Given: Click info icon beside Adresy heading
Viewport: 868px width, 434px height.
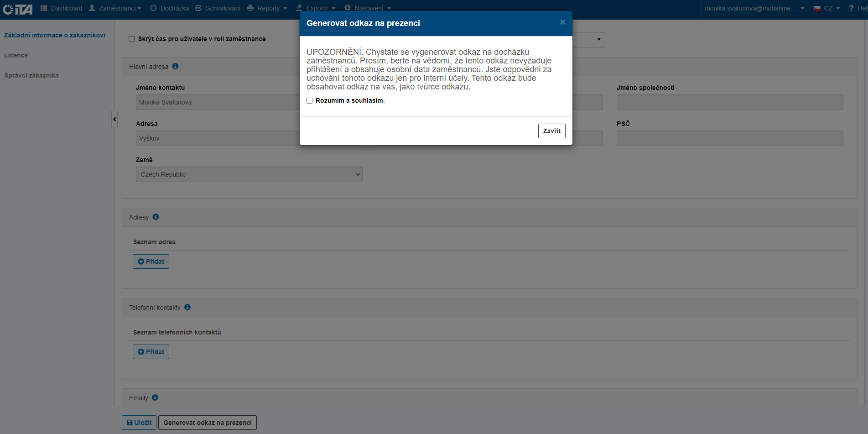Looking at the screenshot, I should click(156, 217).
